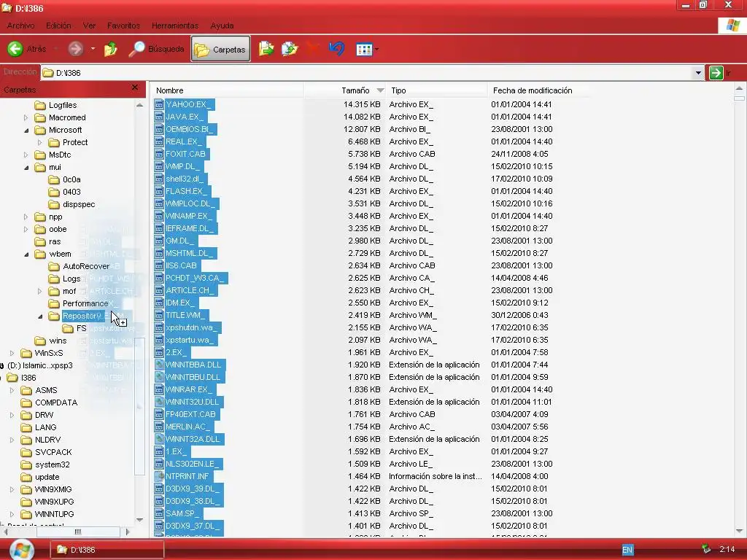The image size is (747, 560).
Task: Expand the Macromed folder node
Action: click(26, 117)
